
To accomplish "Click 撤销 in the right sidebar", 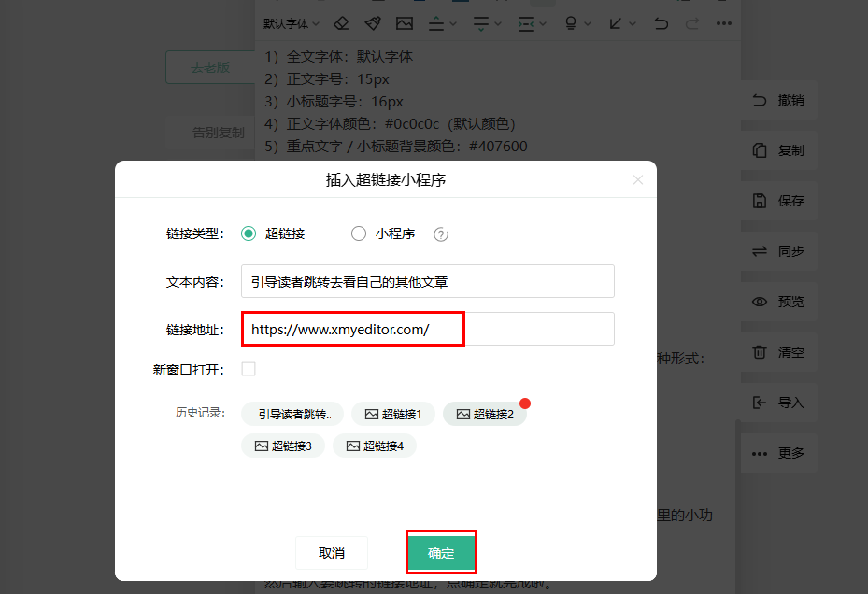I will [x=779, y=100].
